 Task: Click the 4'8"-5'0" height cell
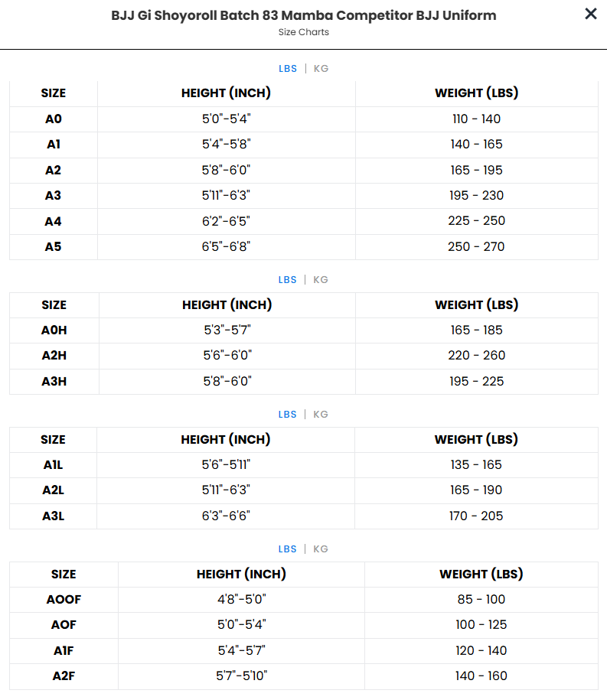pos(241,599)
